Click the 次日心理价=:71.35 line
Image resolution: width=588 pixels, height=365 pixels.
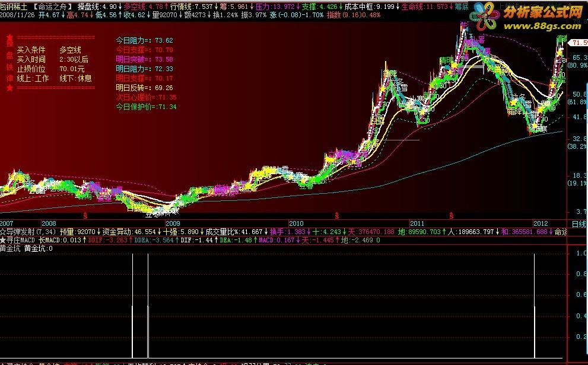coord(146,97)
